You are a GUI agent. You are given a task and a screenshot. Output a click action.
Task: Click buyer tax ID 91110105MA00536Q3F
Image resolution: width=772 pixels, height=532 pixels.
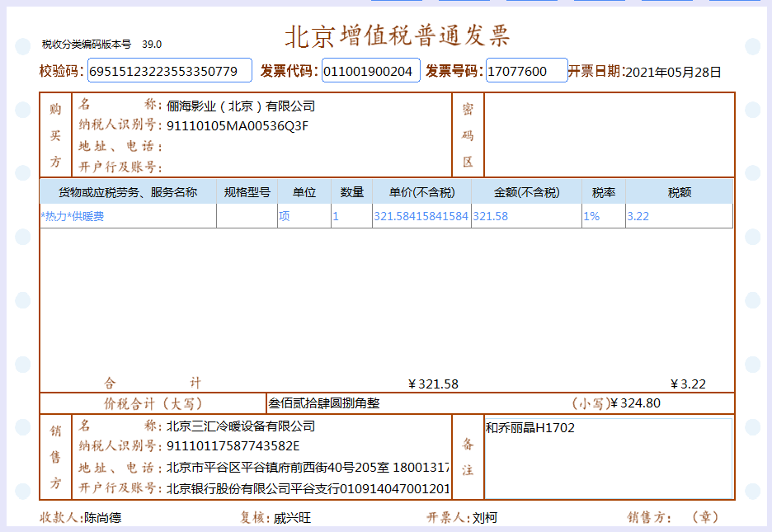[x=238, y=126]
